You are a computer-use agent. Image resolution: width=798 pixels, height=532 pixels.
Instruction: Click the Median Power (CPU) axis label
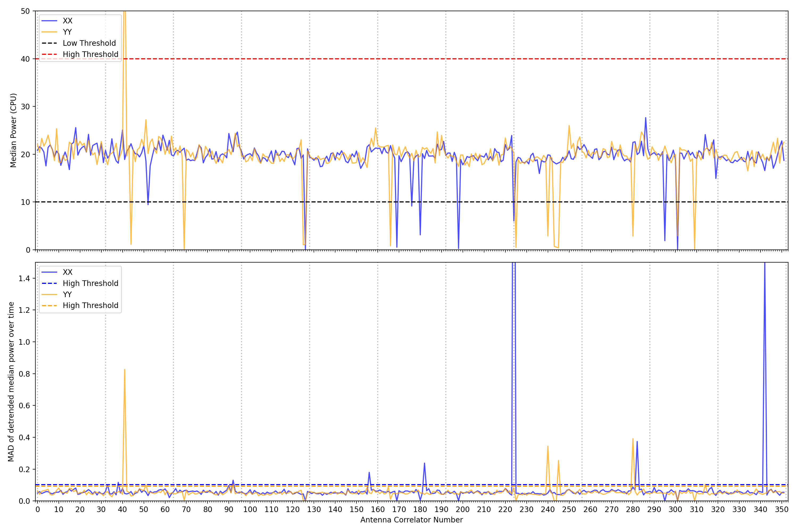point(13,130)
